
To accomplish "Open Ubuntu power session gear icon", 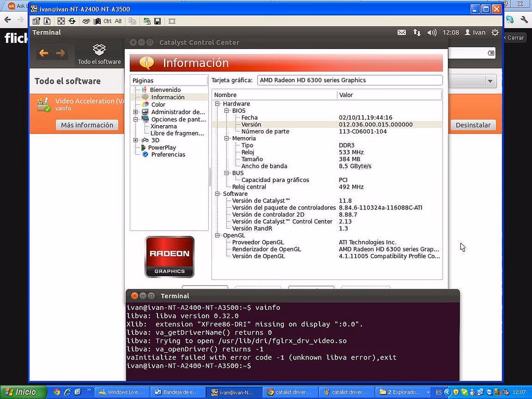I will (495, 33).
